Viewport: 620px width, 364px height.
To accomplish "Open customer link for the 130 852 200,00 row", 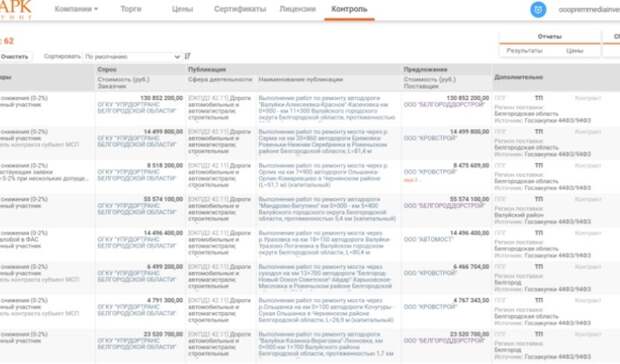I will tap(137, 108).
